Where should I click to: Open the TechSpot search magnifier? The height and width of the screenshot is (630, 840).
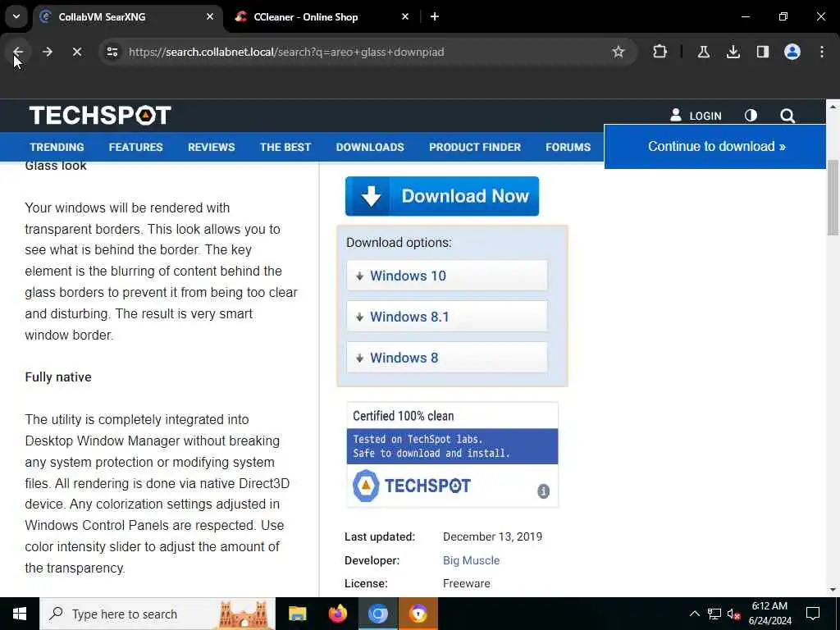pyautogui.click(x=787, y=116)
